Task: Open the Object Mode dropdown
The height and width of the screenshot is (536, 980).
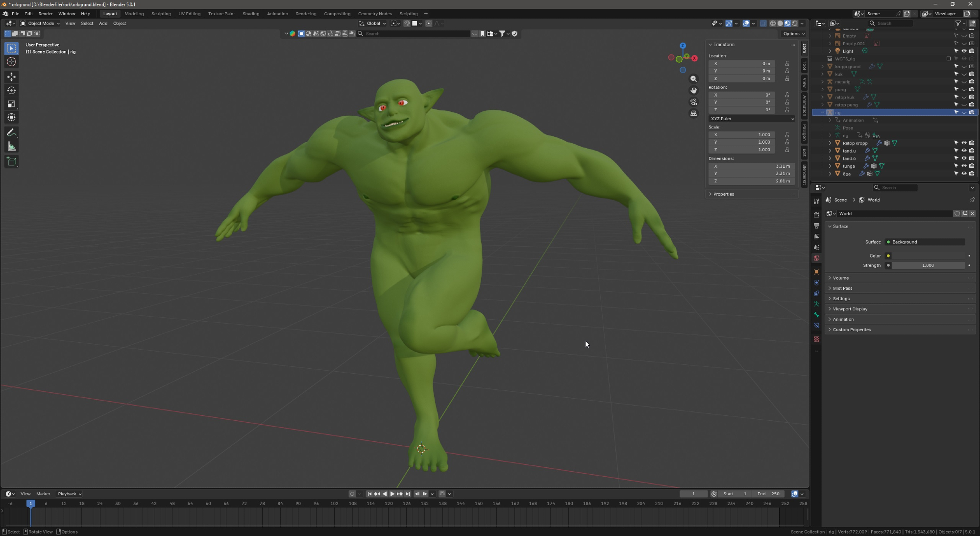Action: point(40,24)
